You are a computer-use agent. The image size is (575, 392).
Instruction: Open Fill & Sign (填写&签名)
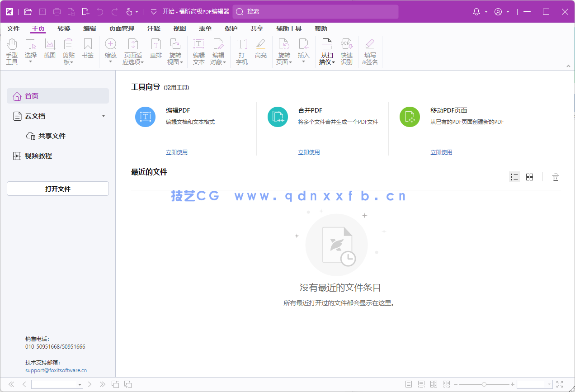(370, 51)
